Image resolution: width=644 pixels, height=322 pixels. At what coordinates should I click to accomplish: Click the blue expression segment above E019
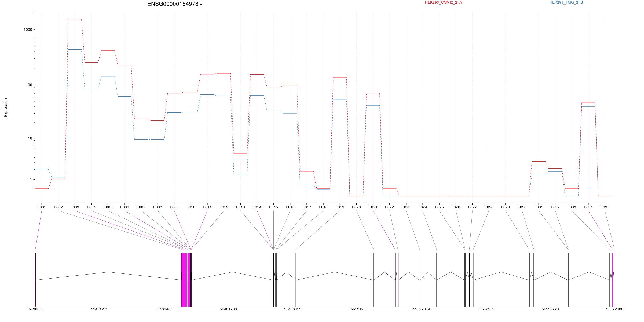[340, 100]
